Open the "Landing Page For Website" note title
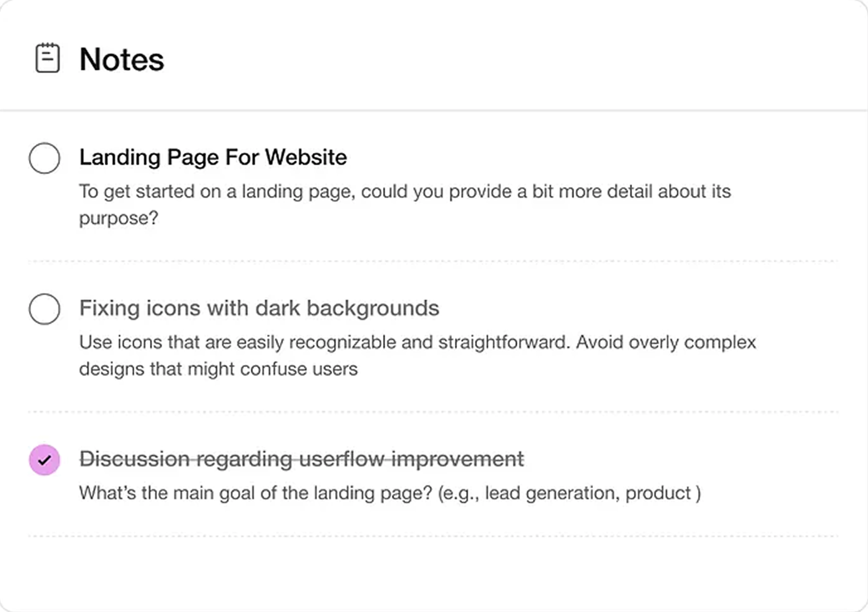The width and height of the screenshot is (868, 612). [x=213, y=157]
